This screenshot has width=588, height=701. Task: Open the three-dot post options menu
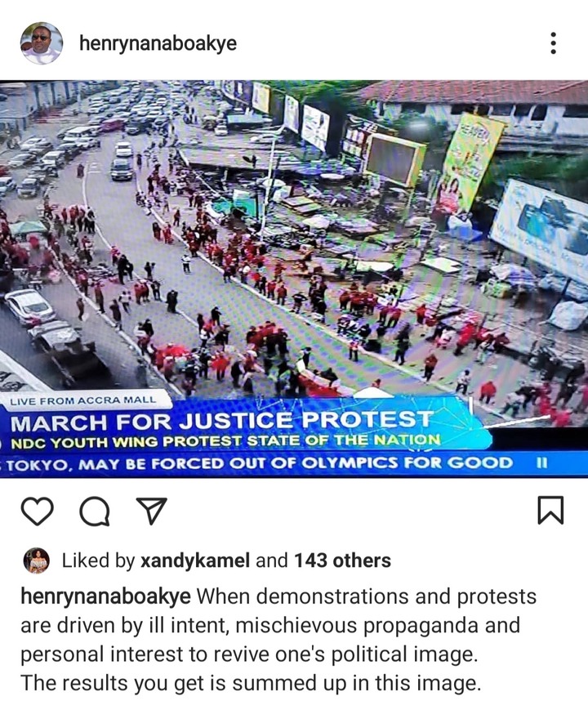coord(553,43)
